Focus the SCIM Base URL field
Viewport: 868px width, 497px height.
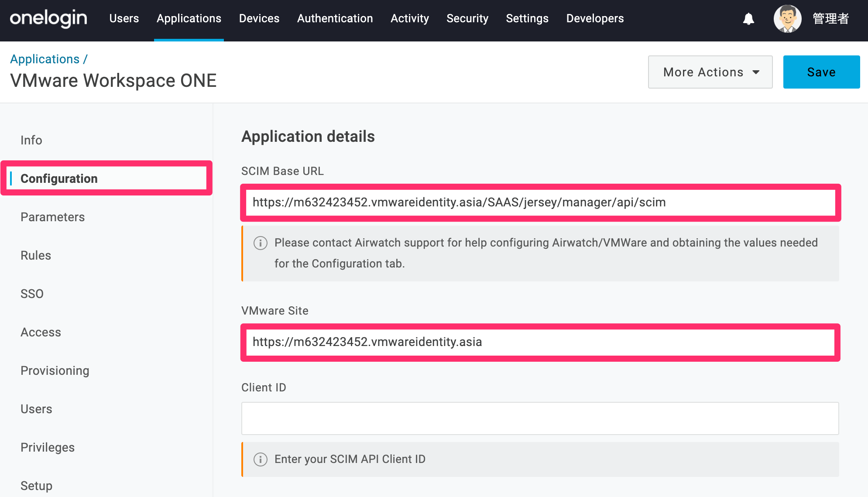coord(540,202)
